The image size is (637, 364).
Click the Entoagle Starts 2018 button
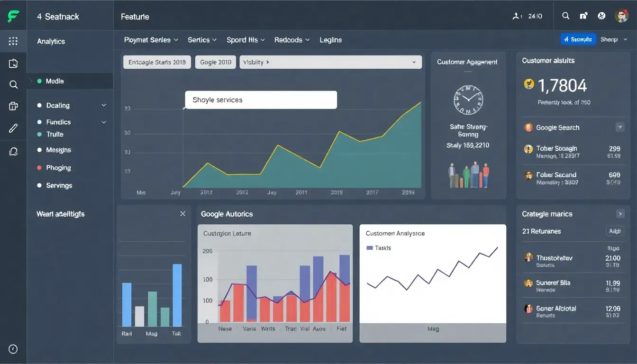pyautogui.click(x=157, y=62)
